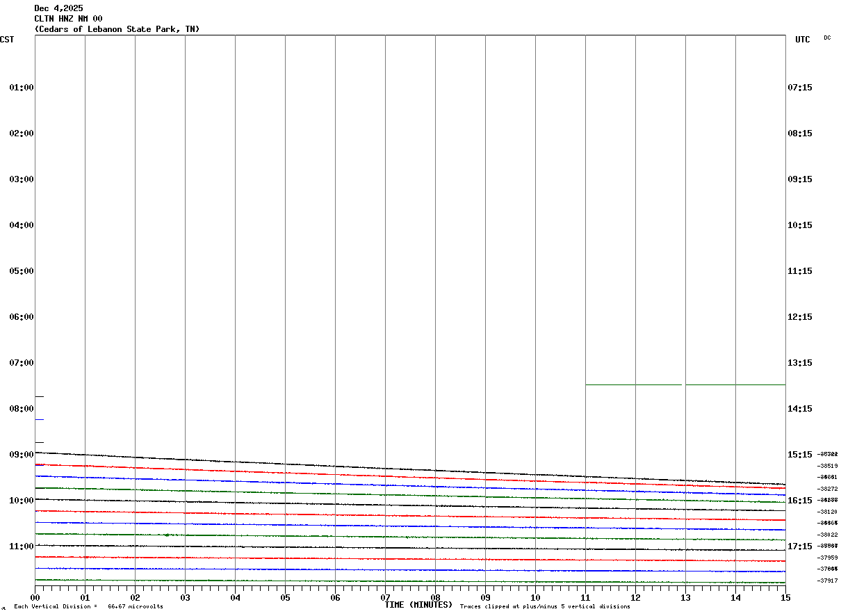841x616 pixels.
Task: Select the '05:00' CST hour label
Action: pos(22,271)
